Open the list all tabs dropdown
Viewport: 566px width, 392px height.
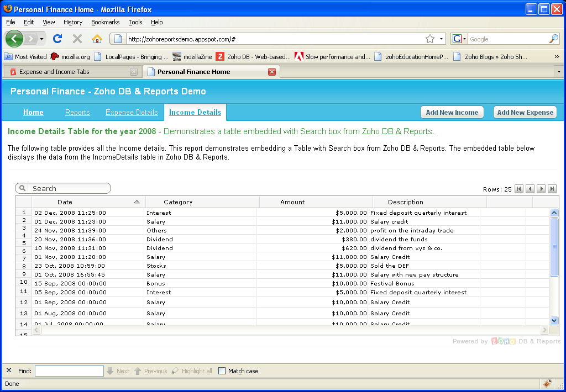point(559,72)
